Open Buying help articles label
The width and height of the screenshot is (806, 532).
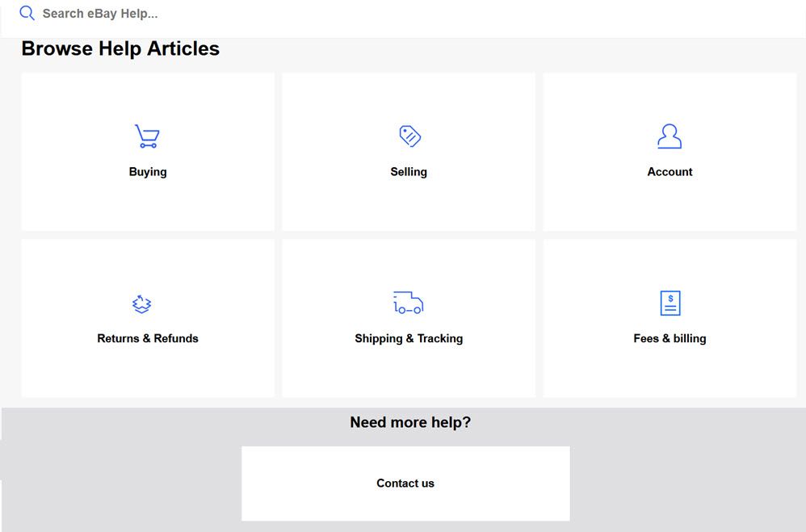point(148,172)
